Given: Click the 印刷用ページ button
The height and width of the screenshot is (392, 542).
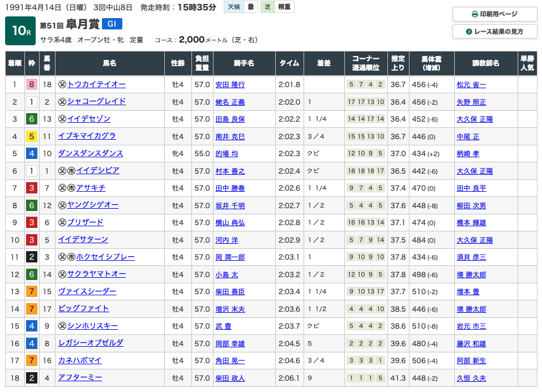Looking at the screenshot, I should tap(494, 14).
